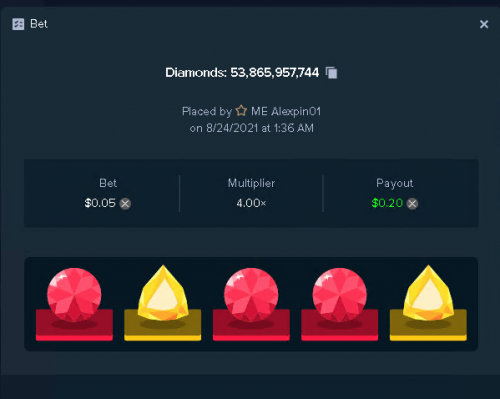The image size is (500, 399).
Task: Click the last yellow gem in row
Action: 428,293
